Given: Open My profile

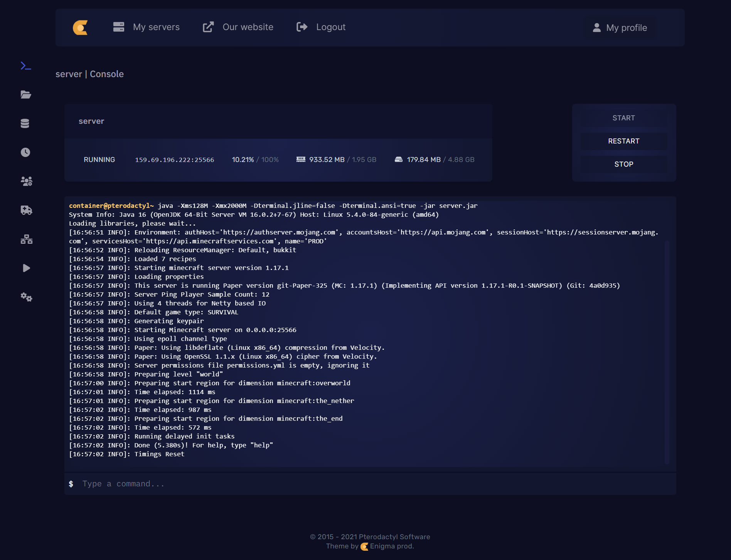Looking at the screenshot, I should (x=620, y=28).
